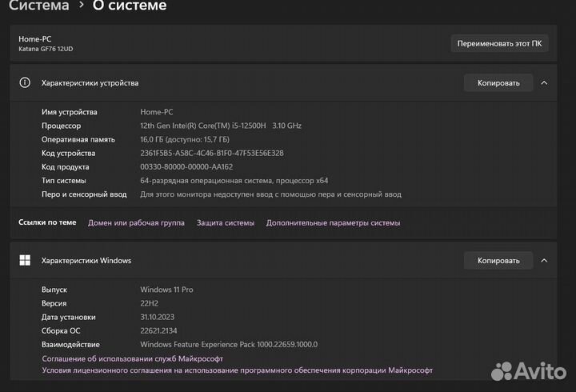Select the 64-разрядная операционная система value
This screenshot has height=392, width=576.
(234, 181)
